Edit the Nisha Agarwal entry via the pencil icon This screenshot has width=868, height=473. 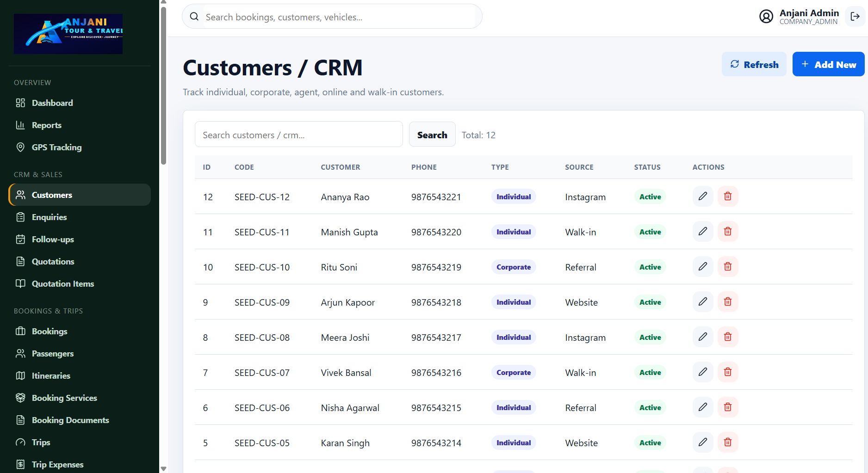click(x=702, y=407)
